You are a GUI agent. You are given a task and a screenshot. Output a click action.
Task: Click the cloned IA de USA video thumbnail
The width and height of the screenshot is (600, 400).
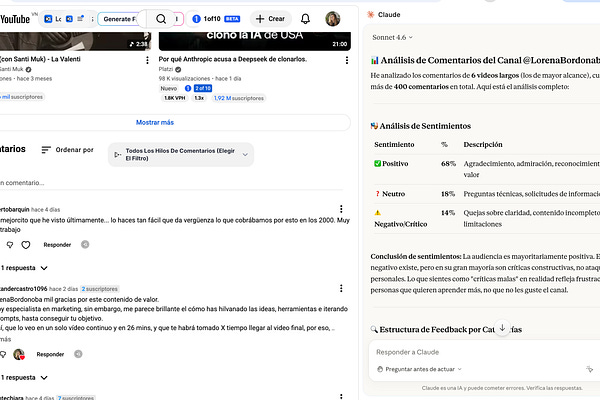[x=254, y=41]
